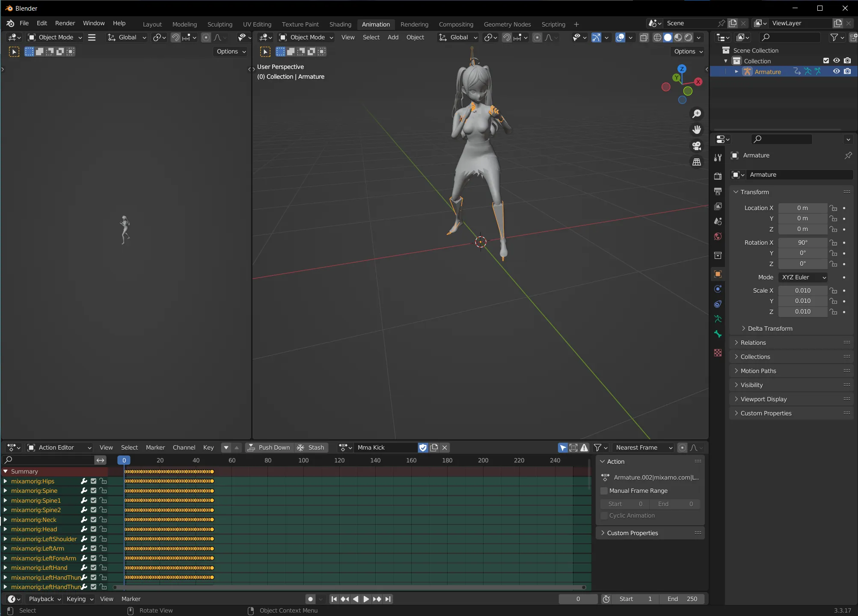Screen dimensions: 858x616
Task: Open the Object Data (armature) properties tab
Action: [718, 319]
